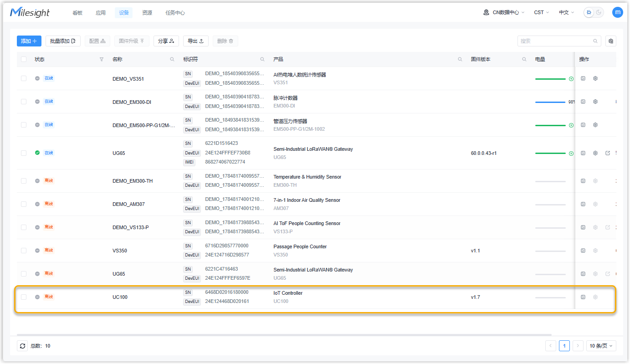Open settings gear for online UG65 row

[595, 153]
